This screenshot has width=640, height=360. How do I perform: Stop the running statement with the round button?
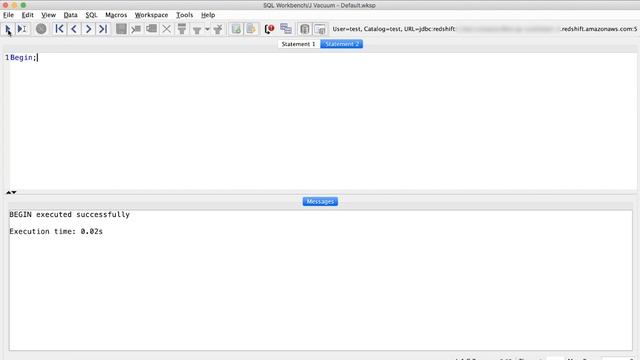[41, 29]
